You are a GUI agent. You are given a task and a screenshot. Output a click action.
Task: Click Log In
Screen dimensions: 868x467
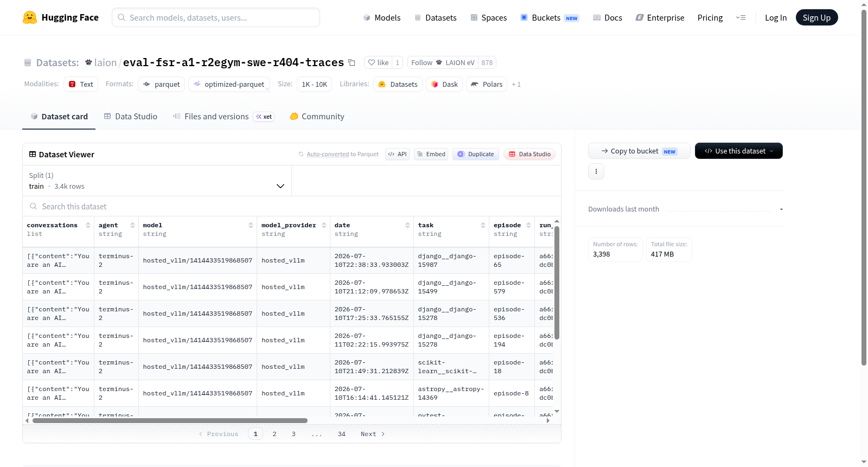click(776, 17)
